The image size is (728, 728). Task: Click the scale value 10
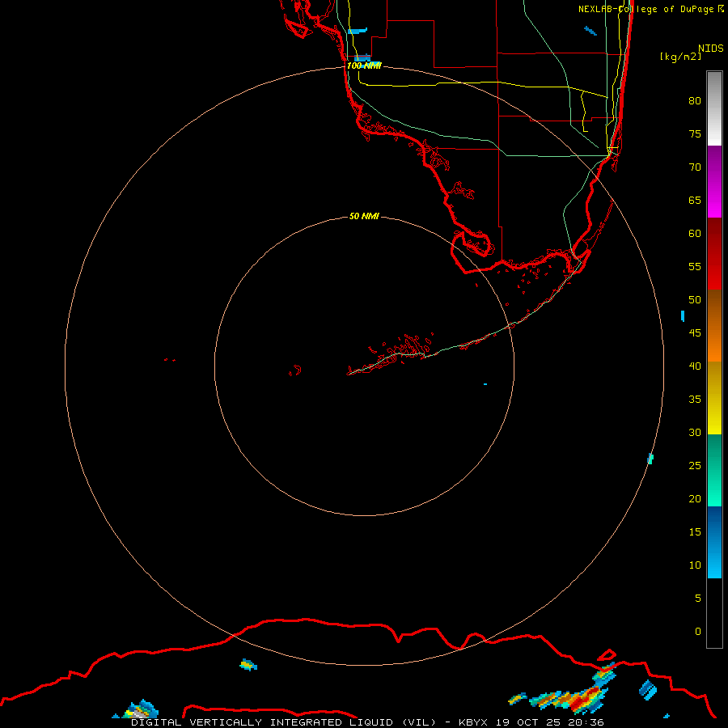point(695,565)
